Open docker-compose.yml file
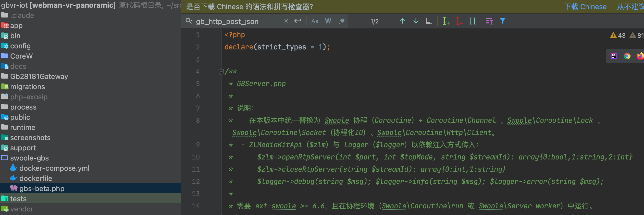The height and width of the screenshot is (215, 644). coord(54,168)
